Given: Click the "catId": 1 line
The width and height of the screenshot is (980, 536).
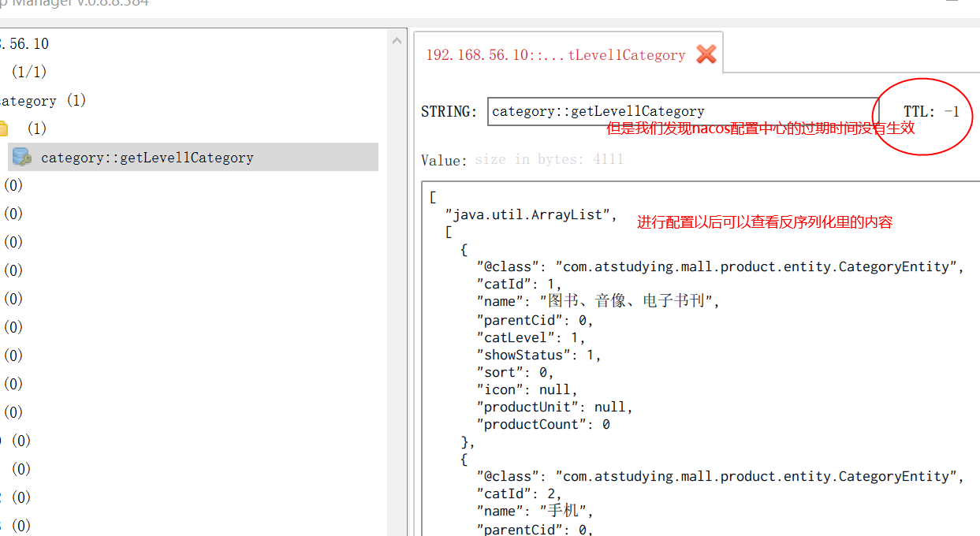Looking at the screenshot, I should [519, 284].
